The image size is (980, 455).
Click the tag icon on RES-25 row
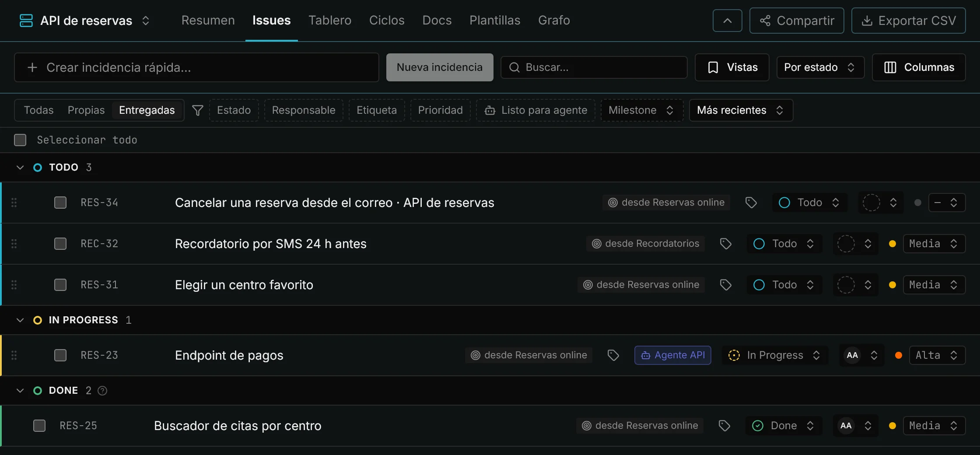(x=724, y=426)
